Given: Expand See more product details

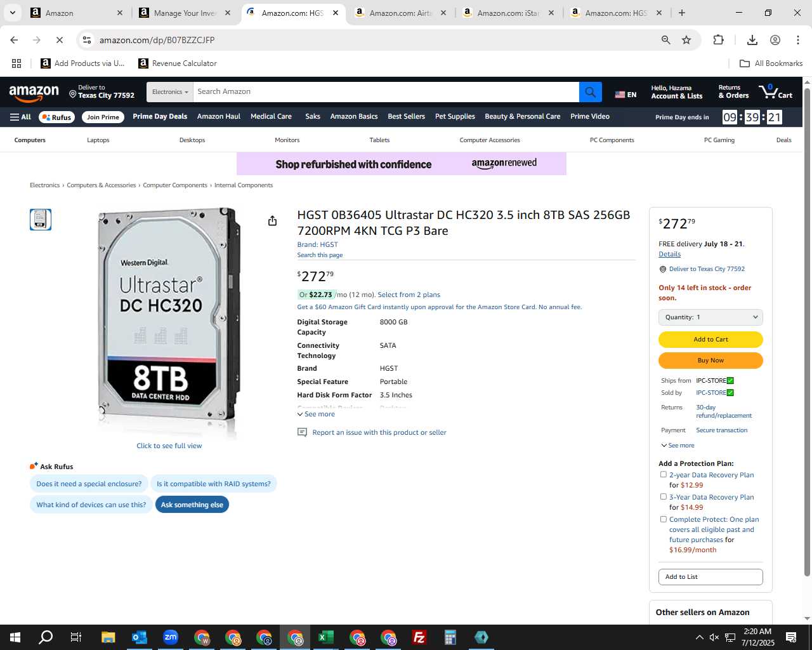Looking at the screenshot, I should point(316,414).
